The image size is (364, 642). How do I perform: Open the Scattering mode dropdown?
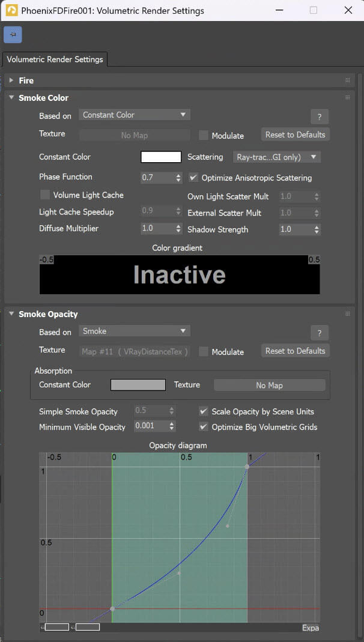tap(277, 157)
